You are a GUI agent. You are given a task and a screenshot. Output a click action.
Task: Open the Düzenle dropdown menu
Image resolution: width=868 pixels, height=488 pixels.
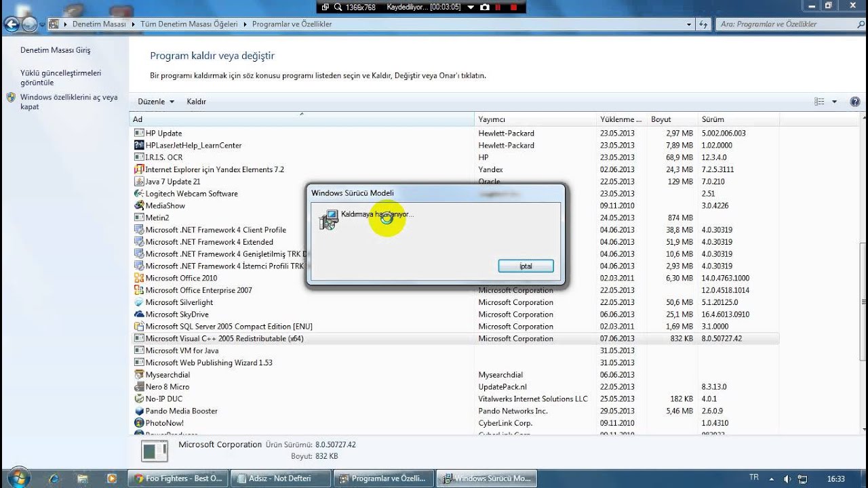pos(156,102)
